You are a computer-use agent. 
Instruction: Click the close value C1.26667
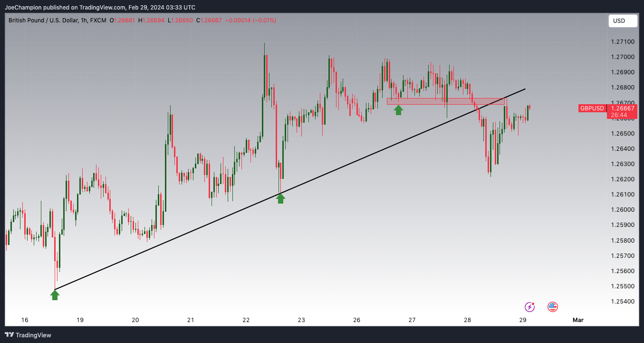tap(209, 20)
